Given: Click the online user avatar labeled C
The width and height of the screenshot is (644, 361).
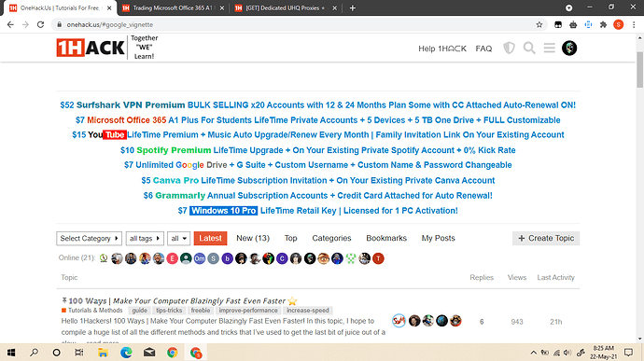Looking at the screenshot, I should [282, 258].
